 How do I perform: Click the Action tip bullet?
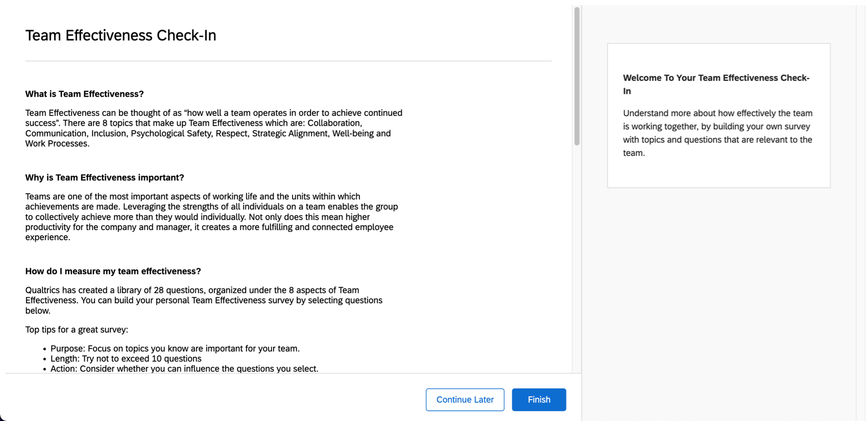pyautogui.click(x=184, y=369)
